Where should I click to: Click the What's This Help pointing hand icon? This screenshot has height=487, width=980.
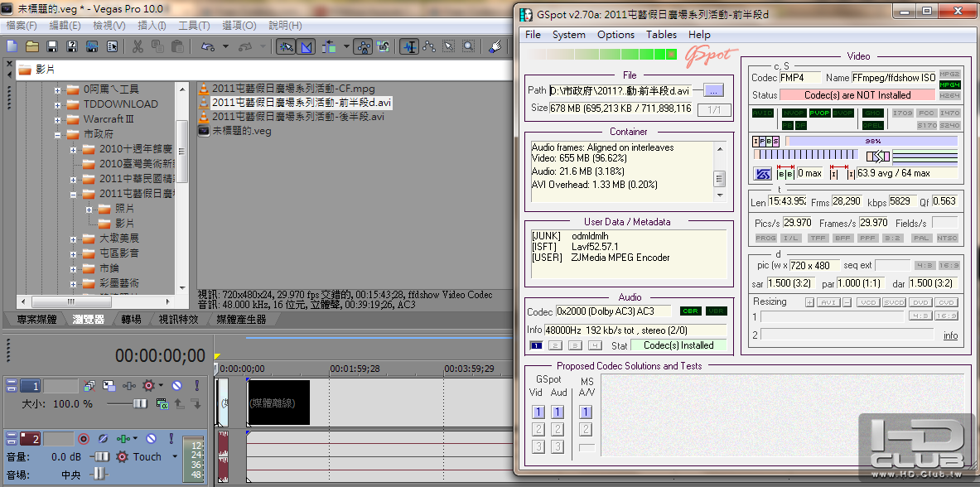click(495, 46)
